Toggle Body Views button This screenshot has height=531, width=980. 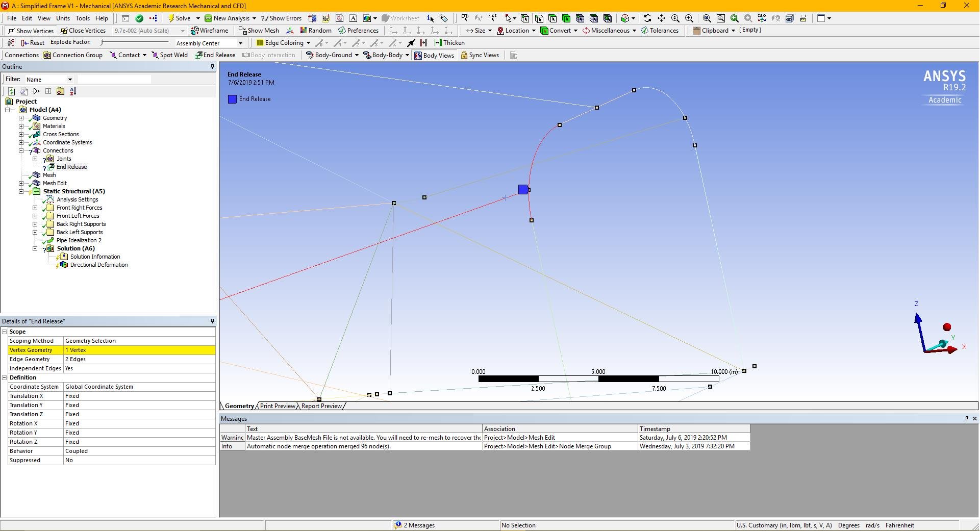point(434,55)
